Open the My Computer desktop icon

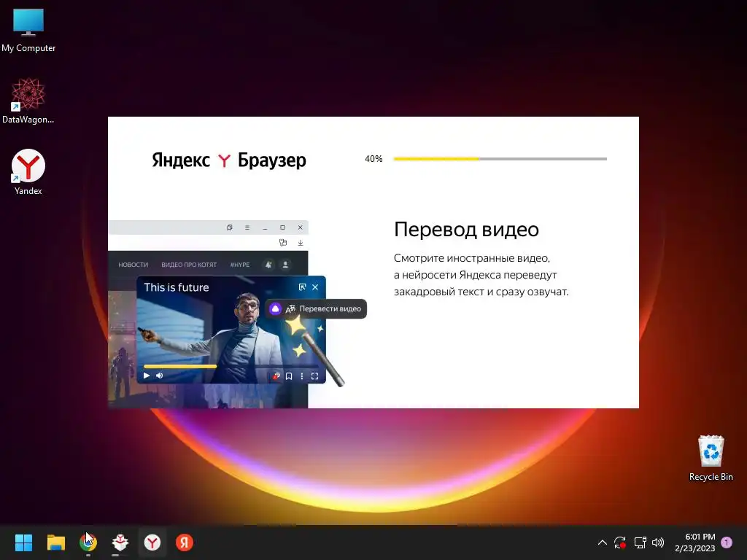(x=28, y=30)
